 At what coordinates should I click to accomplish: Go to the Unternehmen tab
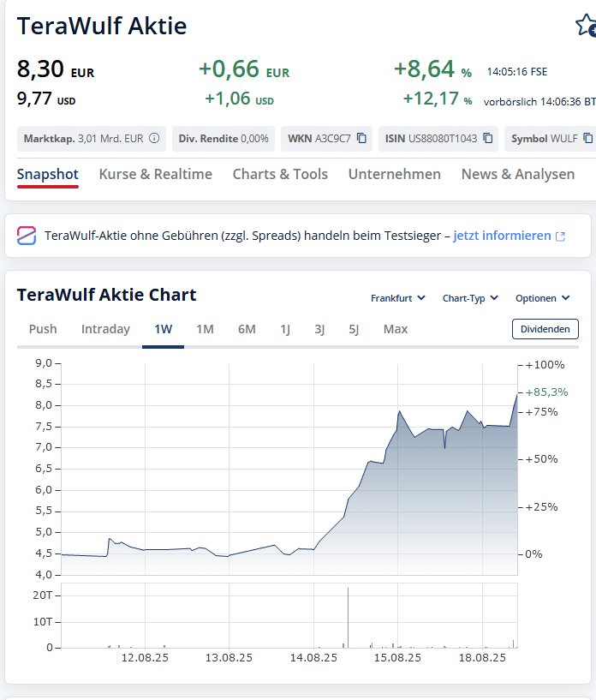pos(394,174)
